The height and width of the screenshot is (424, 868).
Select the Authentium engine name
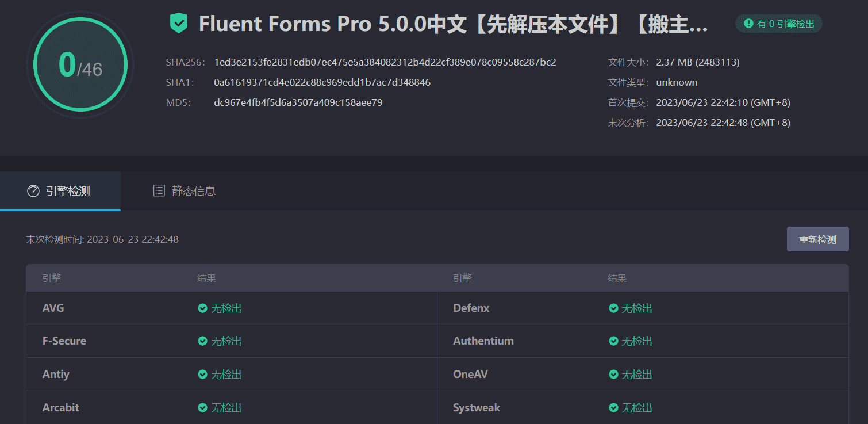pyautogui.click(x=483, y=341)
